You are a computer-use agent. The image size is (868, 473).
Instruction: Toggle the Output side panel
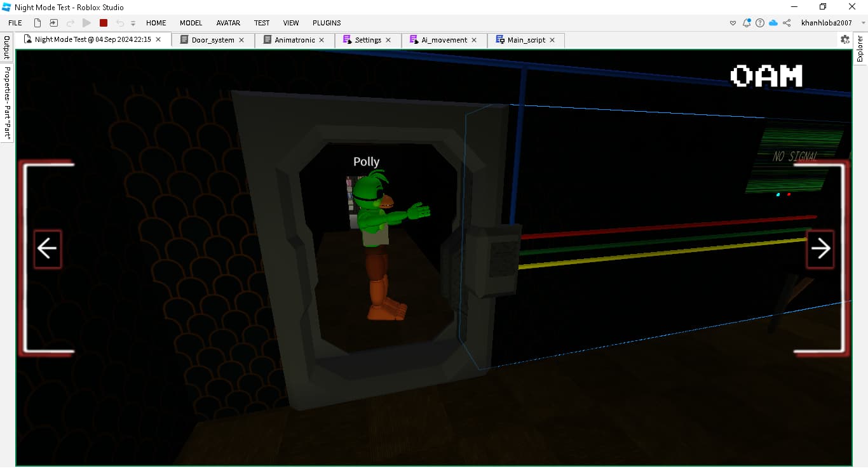click(7, 48)
